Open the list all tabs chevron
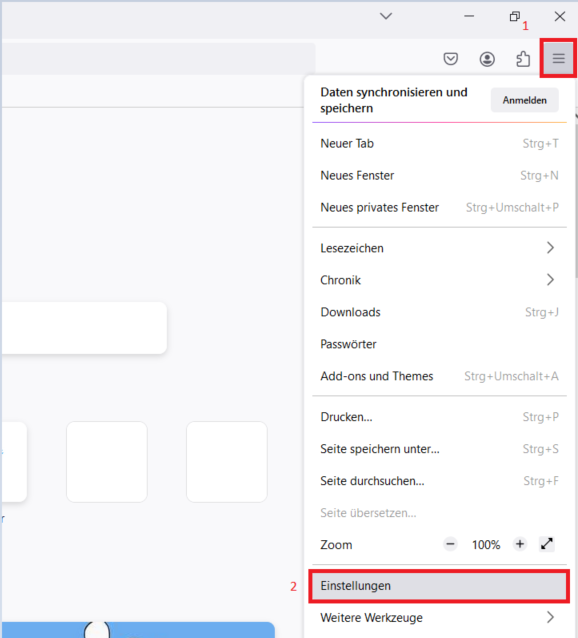Viewport: 578px width, 638px height. tap(386, 16)
